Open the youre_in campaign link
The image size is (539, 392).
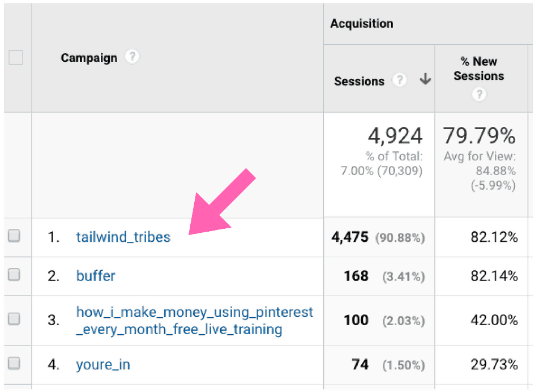[103, 364]
